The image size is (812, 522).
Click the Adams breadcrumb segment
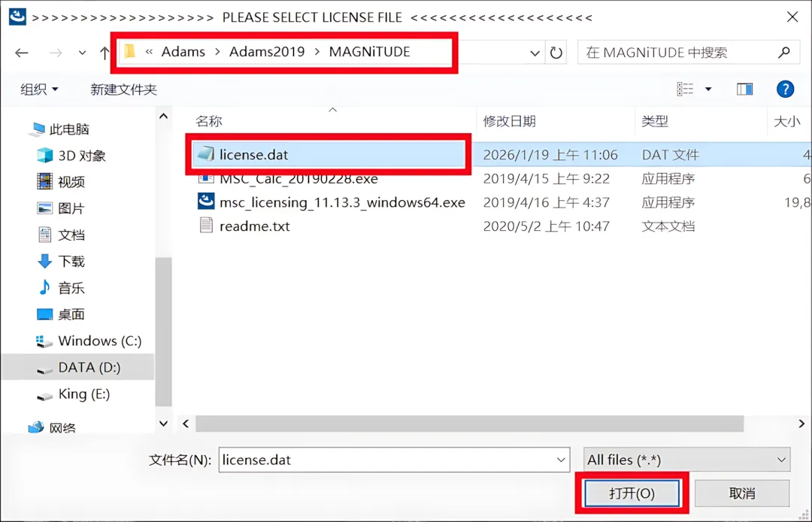click(183, 52)
